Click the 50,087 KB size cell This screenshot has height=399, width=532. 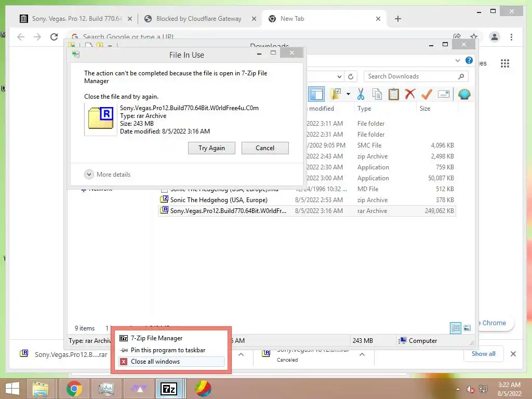point(441,178)
